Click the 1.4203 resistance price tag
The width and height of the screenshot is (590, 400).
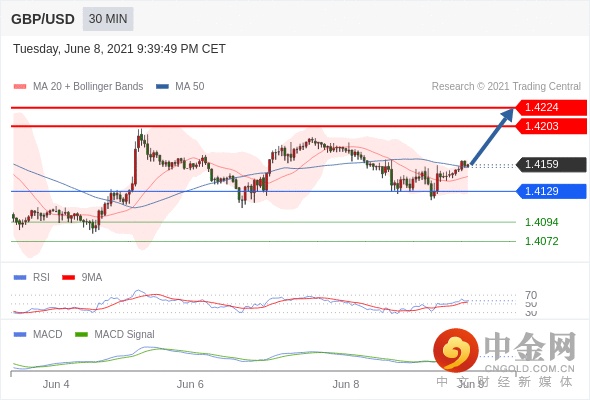pyautogui.click(x=551, y=126)
